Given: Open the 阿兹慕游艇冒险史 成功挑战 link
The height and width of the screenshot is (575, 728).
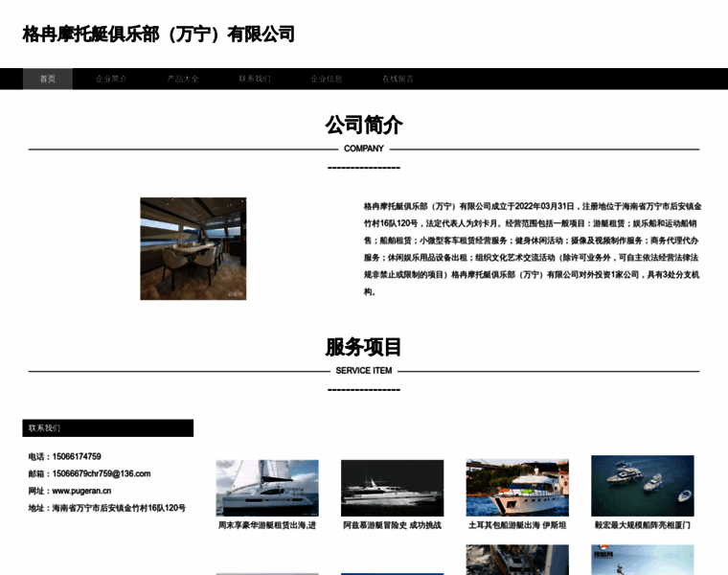Looking at the screenshot, I should pos(393,525).
